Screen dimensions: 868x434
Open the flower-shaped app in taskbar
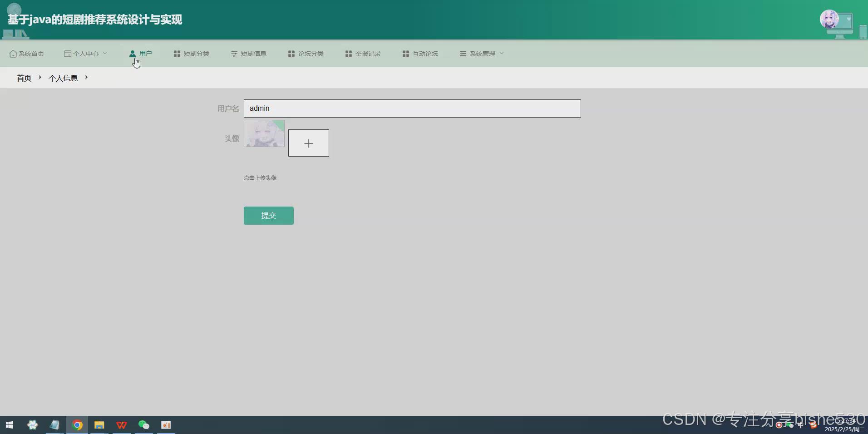pos(33,425)
